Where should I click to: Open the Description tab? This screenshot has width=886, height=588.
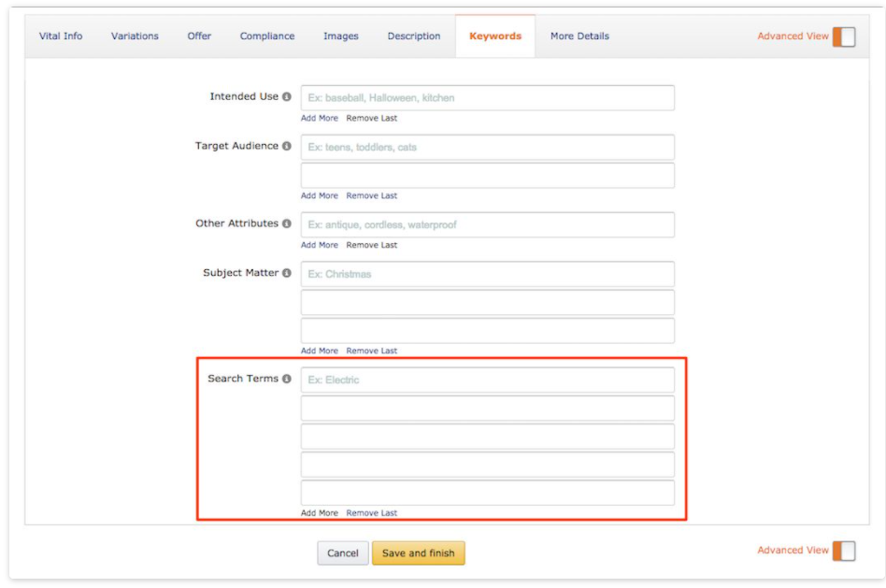click(414, 36)
